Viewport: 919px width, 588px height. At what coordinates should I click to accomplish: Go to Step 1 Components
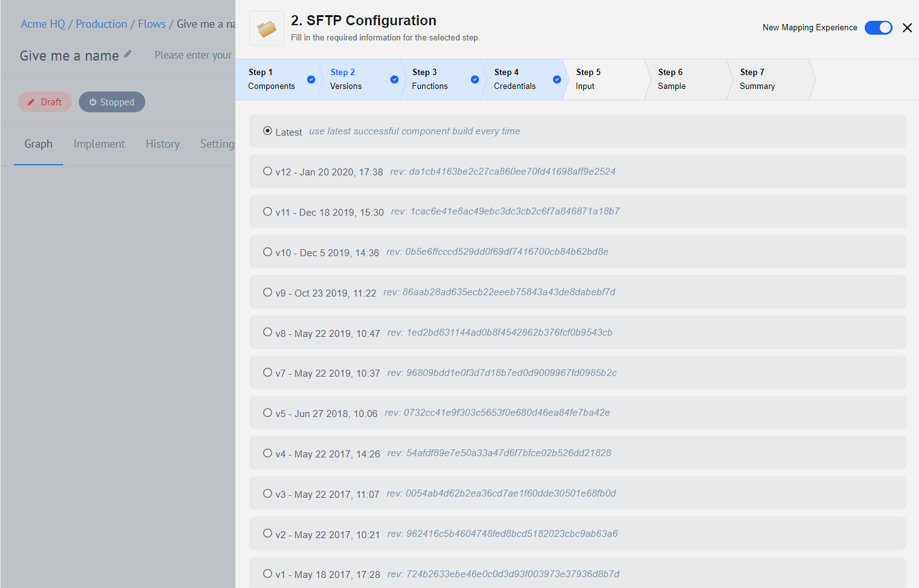click(x=276, y=79)
